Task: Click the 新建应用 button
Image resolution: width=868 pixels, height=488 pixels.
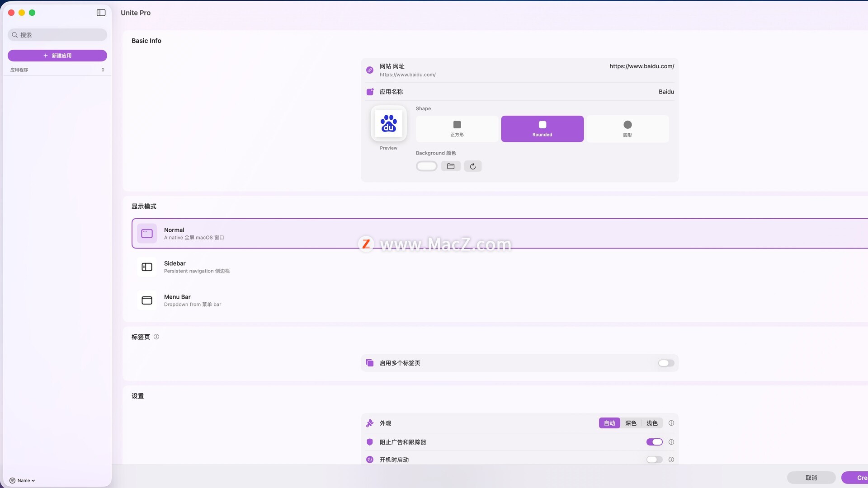Action: 57,56
